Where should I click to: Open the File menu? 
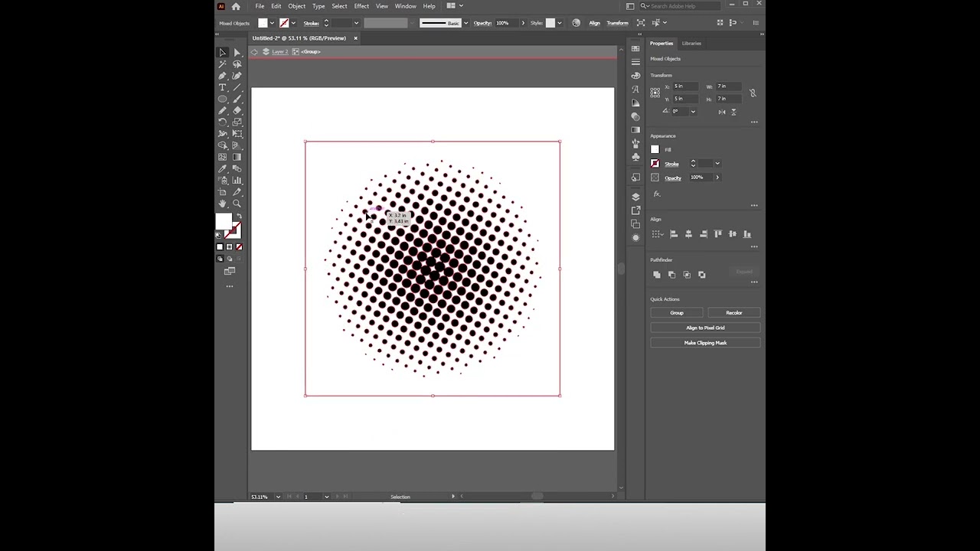(x=260, y=6)
